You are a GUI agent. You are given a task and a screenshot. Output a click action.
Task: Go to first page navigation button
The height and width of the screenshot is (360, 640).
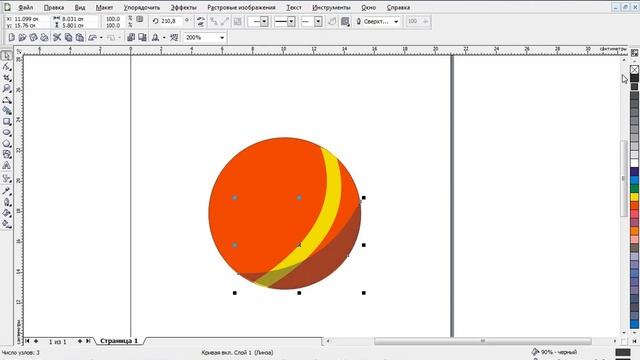click(27, 341)
